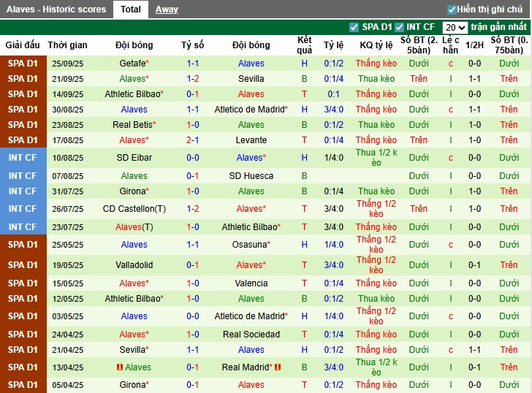
Task: Open the SD Huesca team link
Action: [x=251, y=176]
